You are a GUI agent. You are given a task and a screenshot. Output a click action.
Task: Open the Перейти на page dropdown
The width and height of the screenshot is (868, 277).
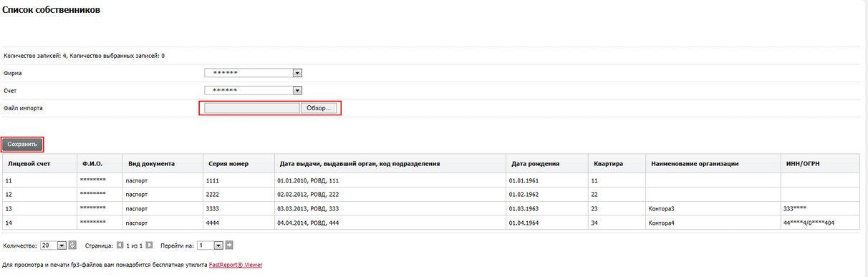(x=211, y=246)
